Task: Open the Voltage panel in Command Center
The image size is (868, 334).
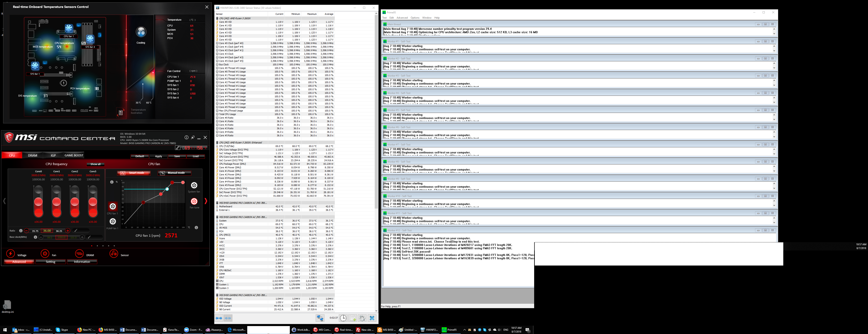Action: pos(11,253)
